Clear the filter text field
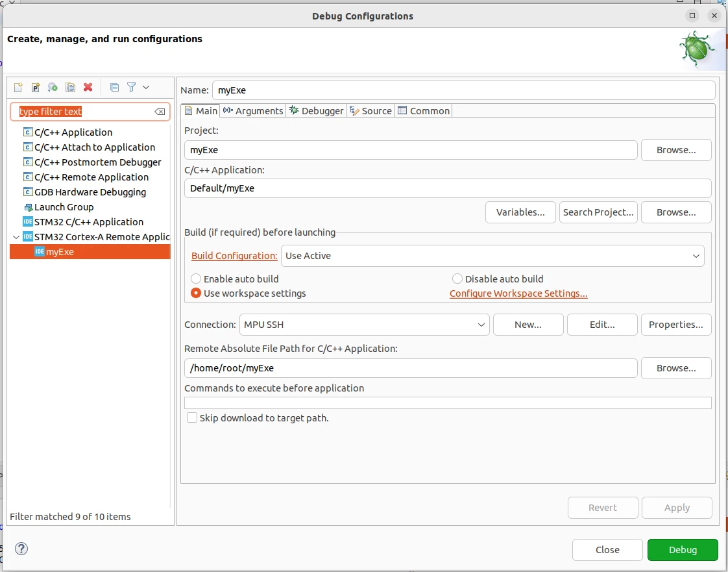This screenshot has height=572, width=728. pyautogui.click(x=159, y=112)
